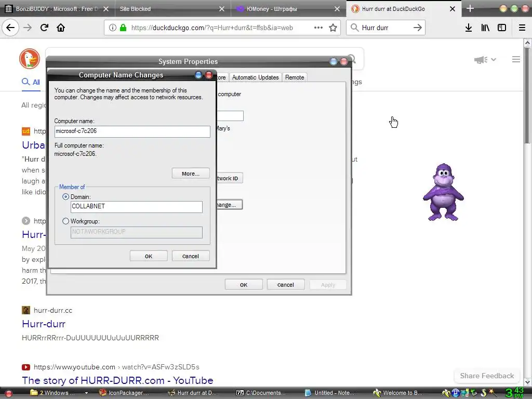The width and height of the screenshot is (532, 399).
Task: Close the Site Blocked tab
Action: pyautogui.click(x=221, y=9)
